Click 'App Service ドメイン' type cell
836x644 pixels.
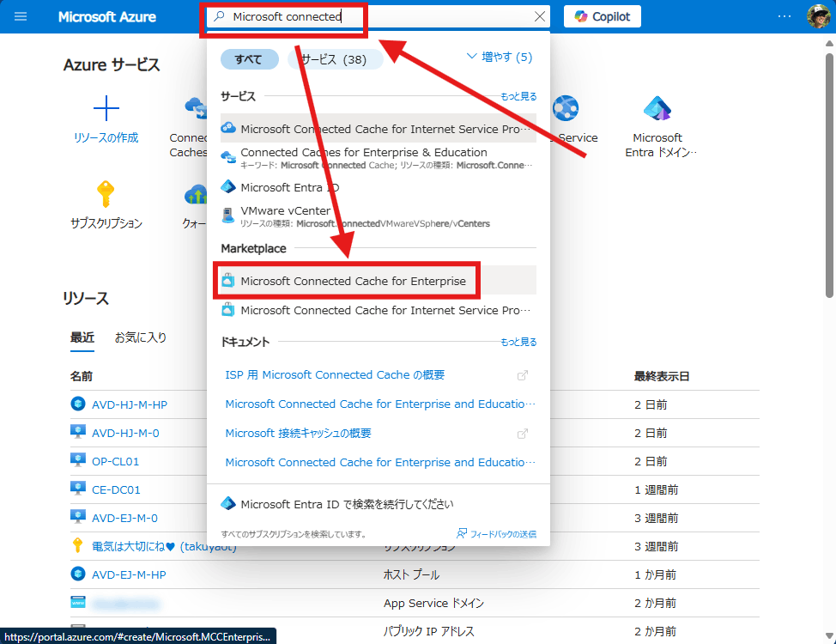coord(433,603)
